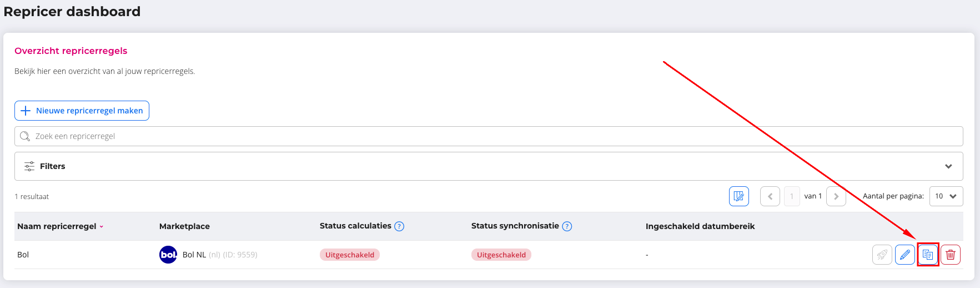The height and width of the screenshot is (288, 980).
Task: Click the Bol marketplace logo
Action: (x=168, y=255)
